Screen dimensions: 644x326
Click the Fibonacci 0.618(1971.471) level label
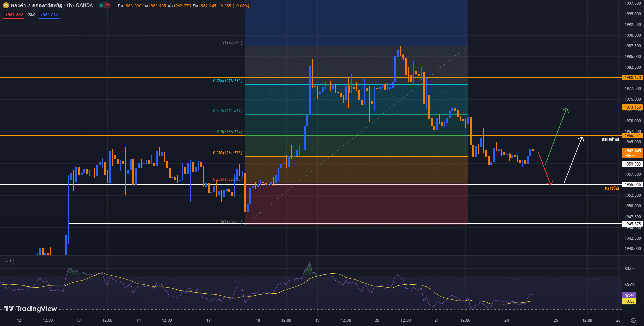click(x=227, y=111)
